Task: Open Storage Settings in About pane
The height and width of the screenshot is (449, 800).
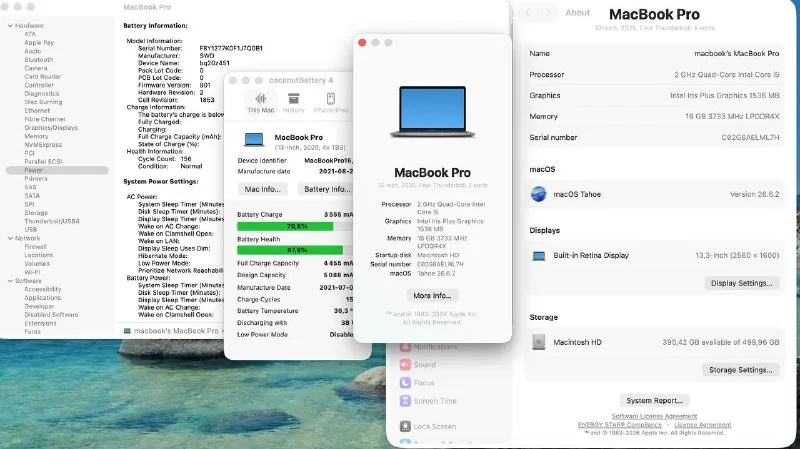Action: [740, 370]
